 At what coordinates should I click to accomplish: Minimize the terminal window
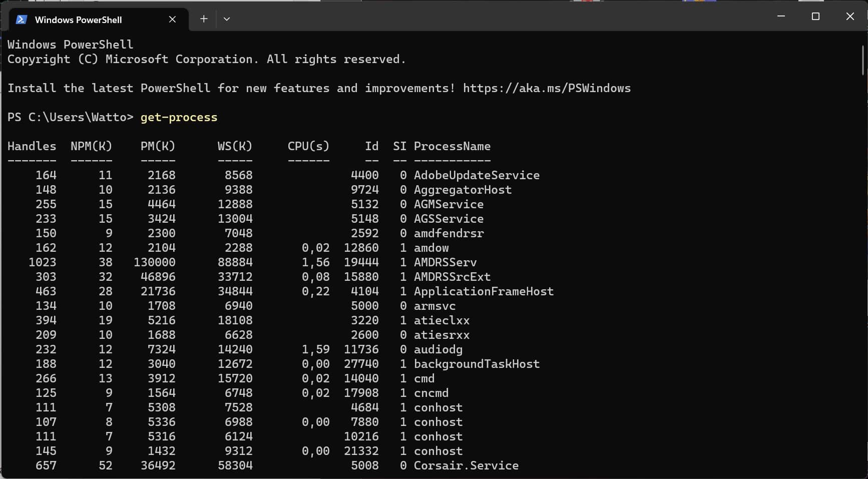click(781, 17)
